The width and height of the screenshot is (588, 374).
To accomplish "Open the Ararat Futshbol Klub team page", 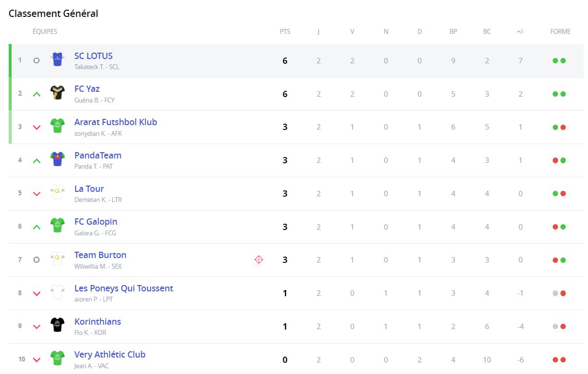I will pos(115,122).
